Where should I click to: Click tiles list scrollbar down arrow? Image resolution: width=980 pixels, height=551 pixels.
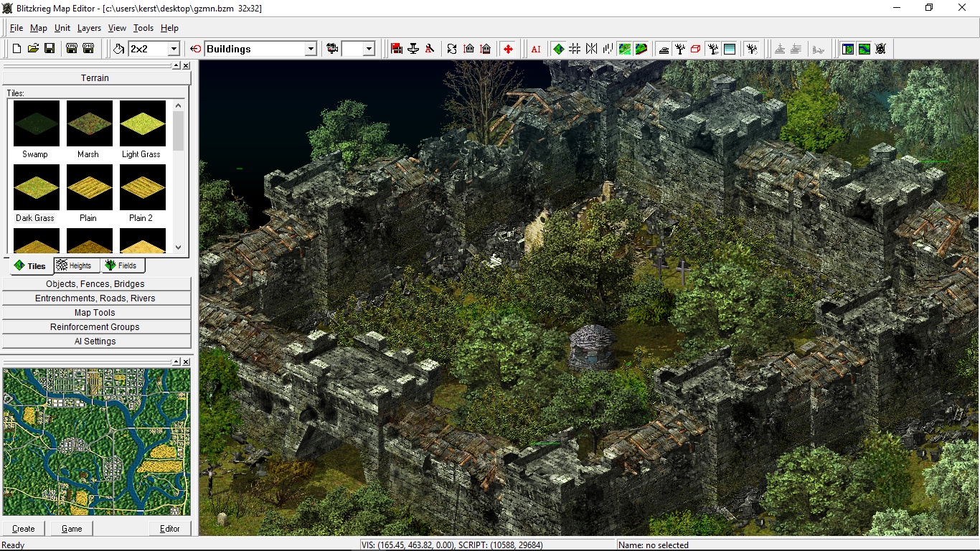179,248
